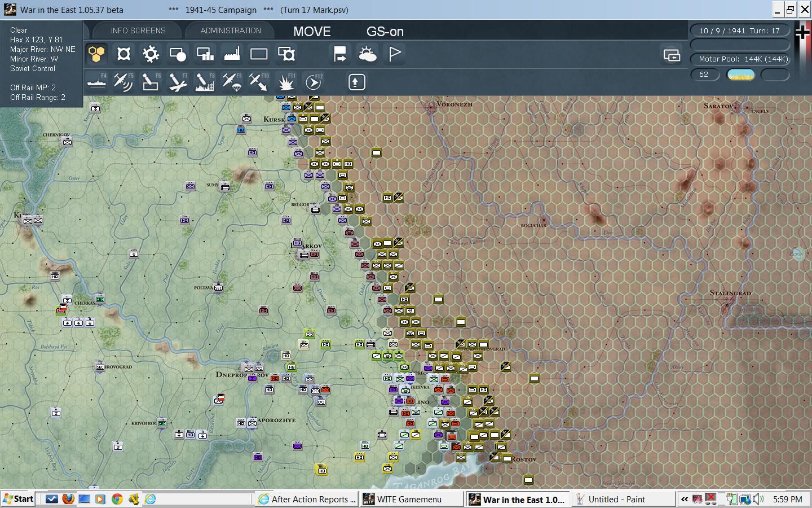Click the empty pill beside weather indicator
This screenshot has width=812, height=508.
(775, 75)
